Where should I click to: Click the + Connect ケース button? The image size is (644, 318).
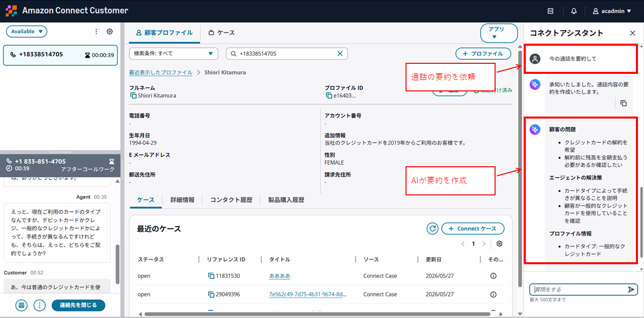[473, 229]
